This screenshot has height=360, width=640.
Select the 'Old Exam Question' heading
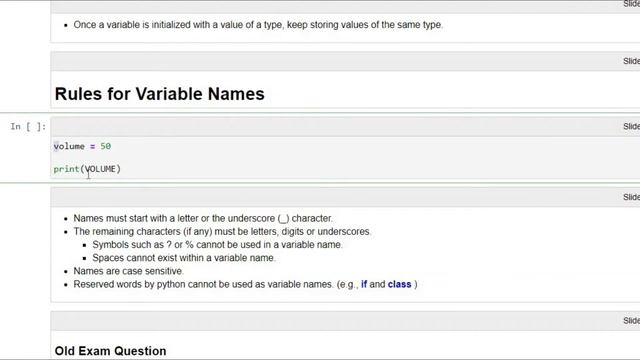pos(110,351)
